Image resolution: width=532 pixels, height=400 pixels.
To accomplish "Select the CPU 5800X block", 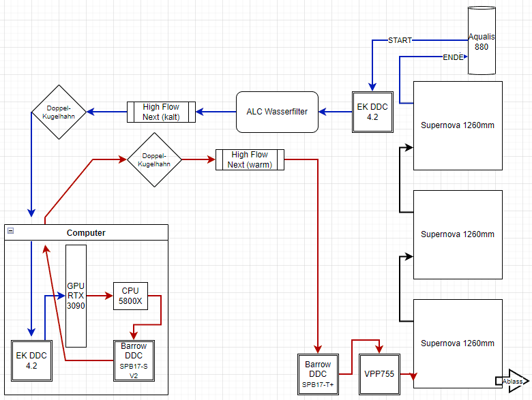I will tap(130, 296).
